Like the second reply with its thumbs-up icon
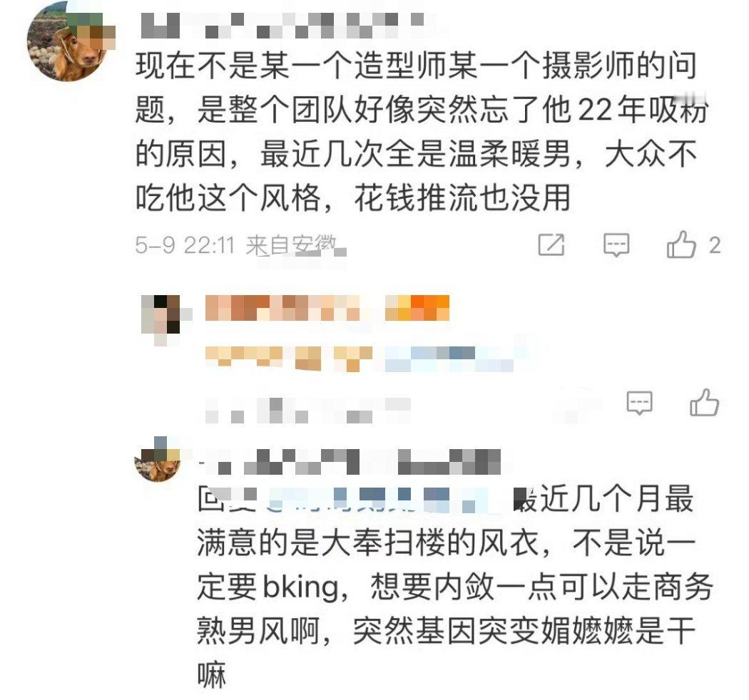This screenshot has width=749, height=700. [x=704, y=403]
